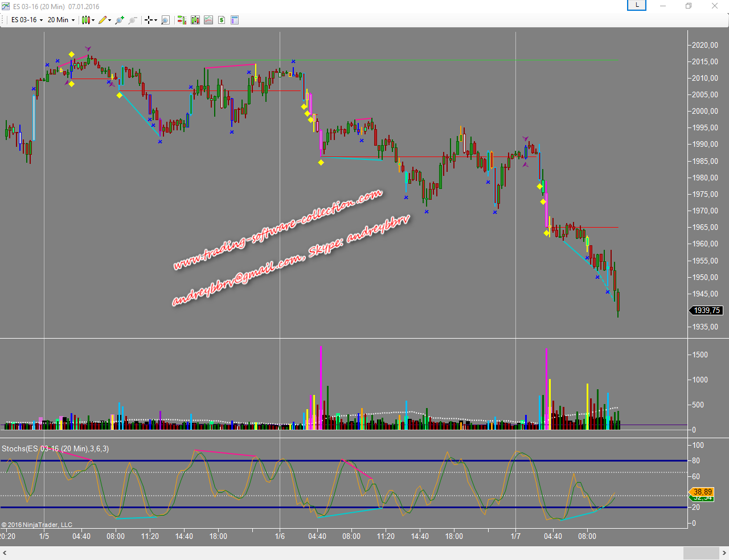Click the L link button in title bar
This screenshot has width=729, height=560.
(637, 5)
